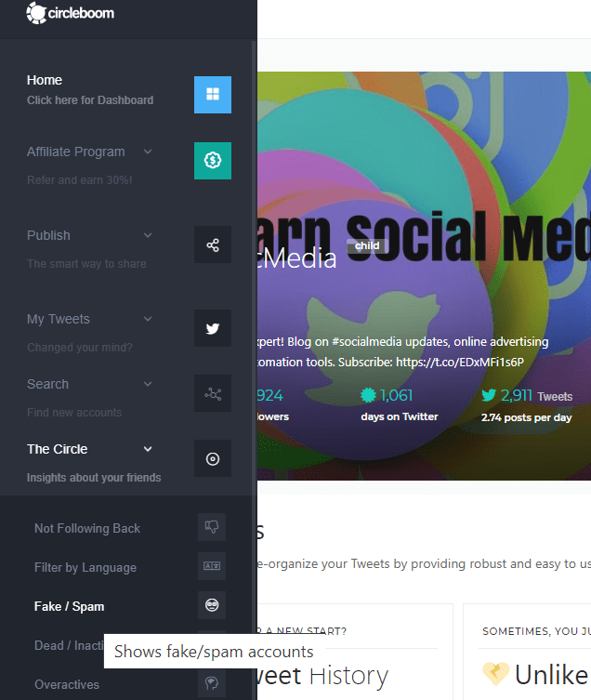The image size is (591, 700).
Task: Open the t.co link in the bio
Action: (x=460, y=362)
